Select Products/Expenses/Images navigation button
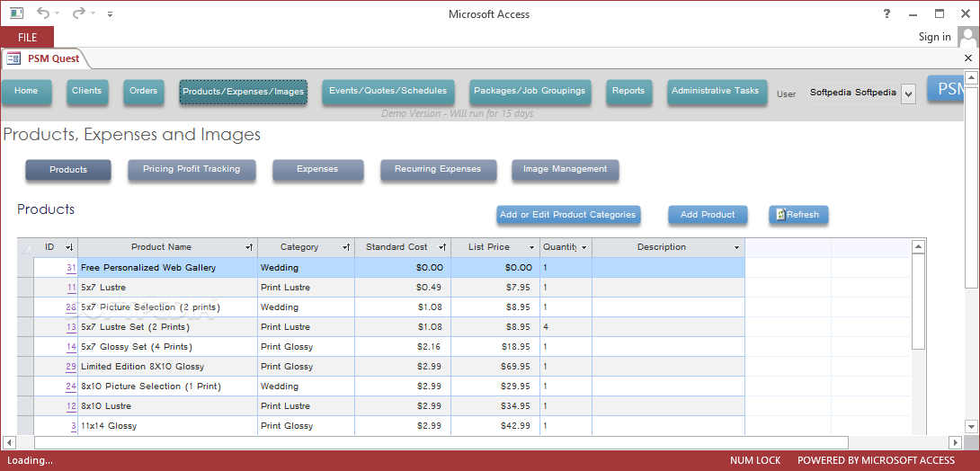 (x=243, y=92)
